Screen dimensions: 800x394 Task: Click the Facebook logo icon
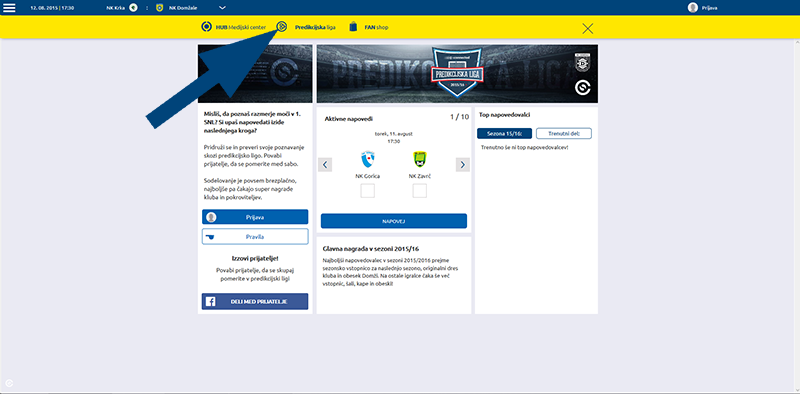click(x=210, y=302)
